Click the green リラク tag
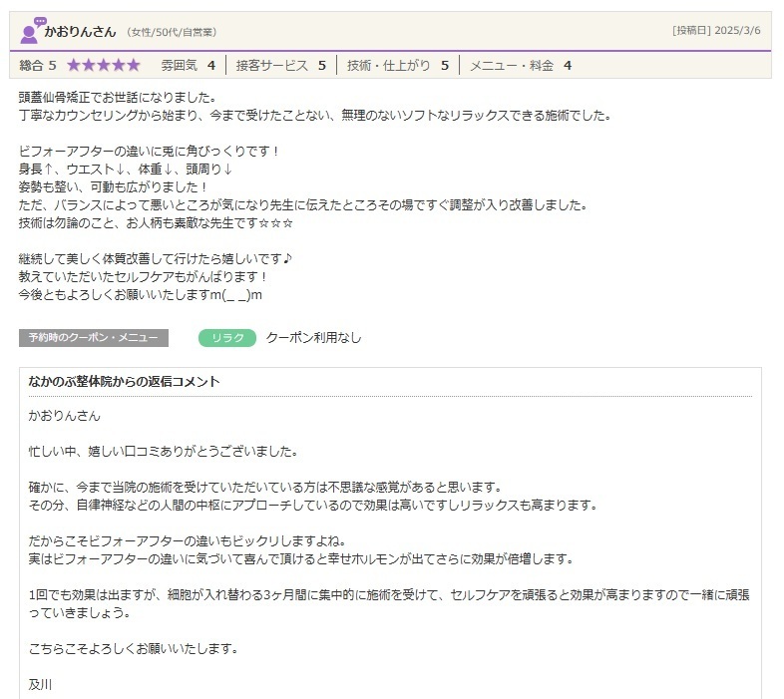 (x=227, y=338)
